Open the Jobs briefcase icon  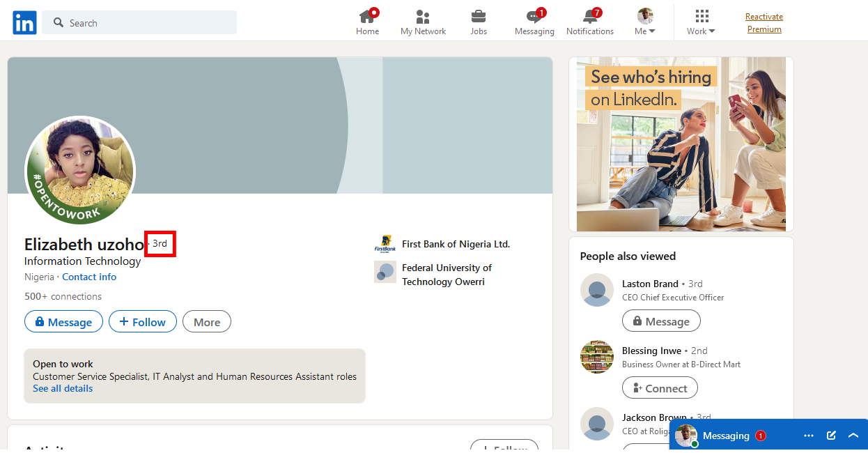[479, 16]
